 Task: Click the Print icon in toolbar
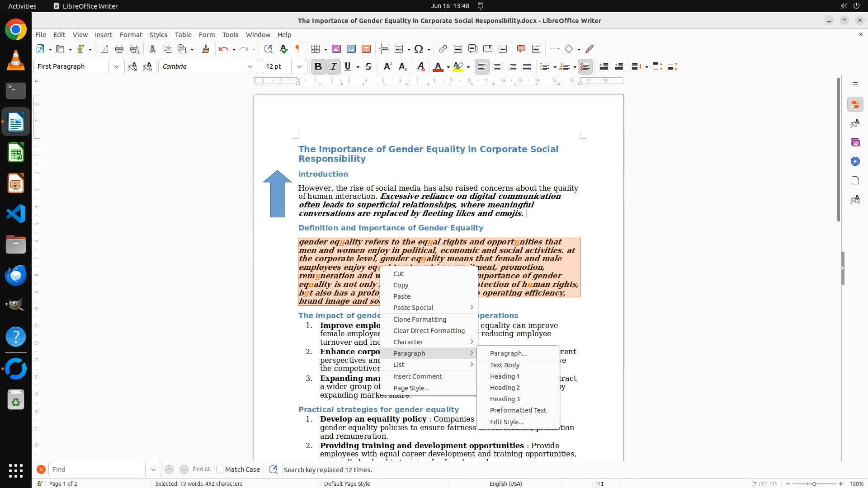point(119,49)
